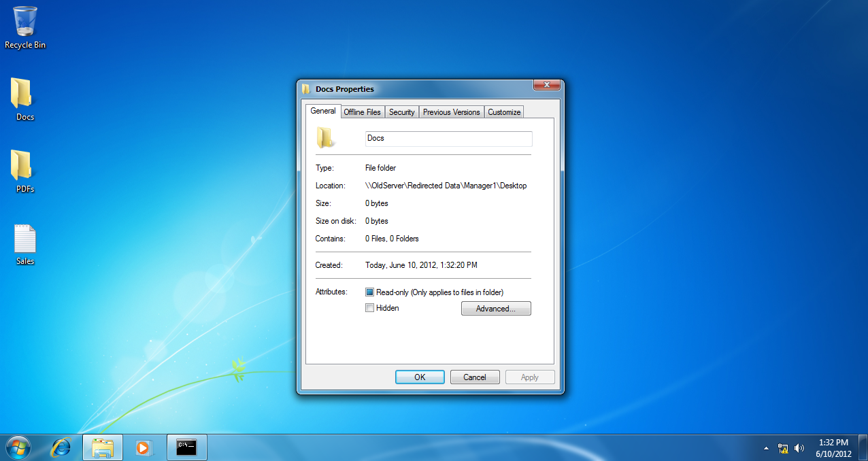The height and width of the screenshot is (461, 868).
Task: Select the Customize tab
Action: click(x=503, y=112)
